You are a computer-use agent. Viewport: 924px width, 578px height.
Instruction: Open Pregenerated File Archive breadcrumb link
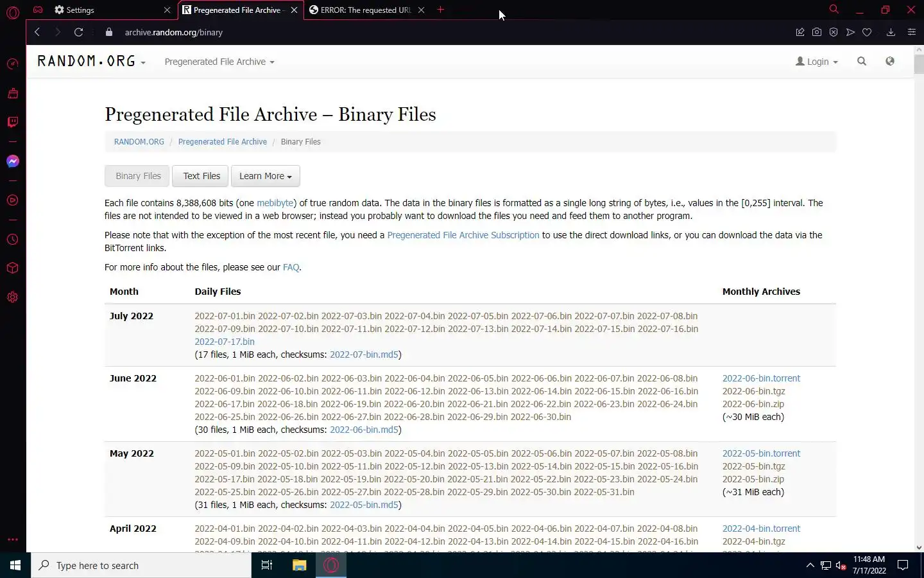coord(223,142)
